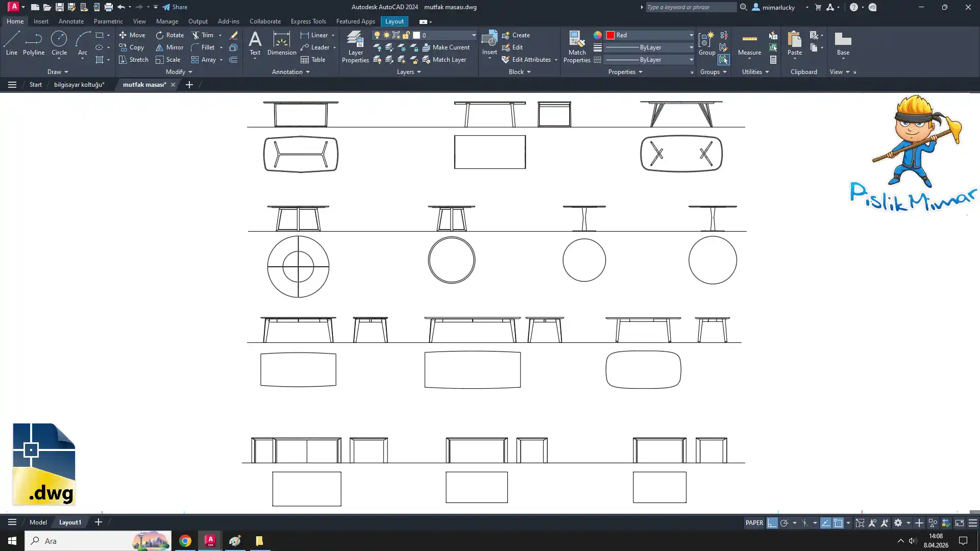
Task: Open Layer Properties manager
Action: tap(355, 46)
